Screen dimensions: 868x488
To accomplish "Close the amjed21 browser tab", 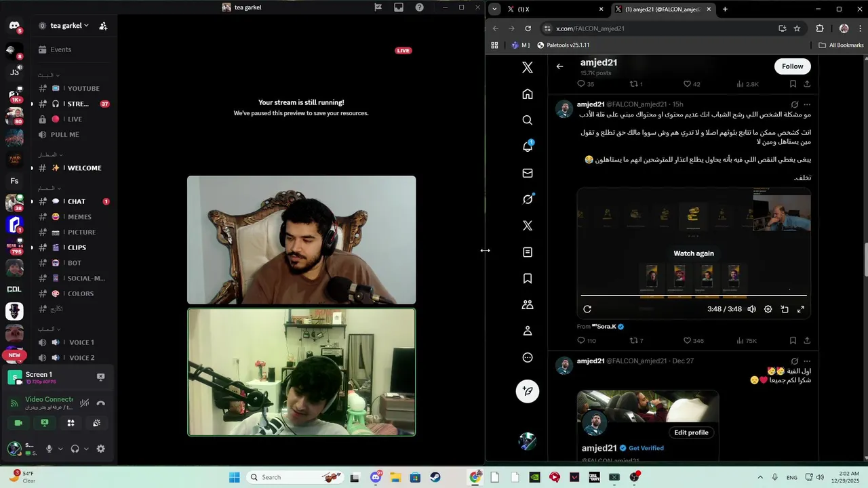I will click(x=709, y=9).
